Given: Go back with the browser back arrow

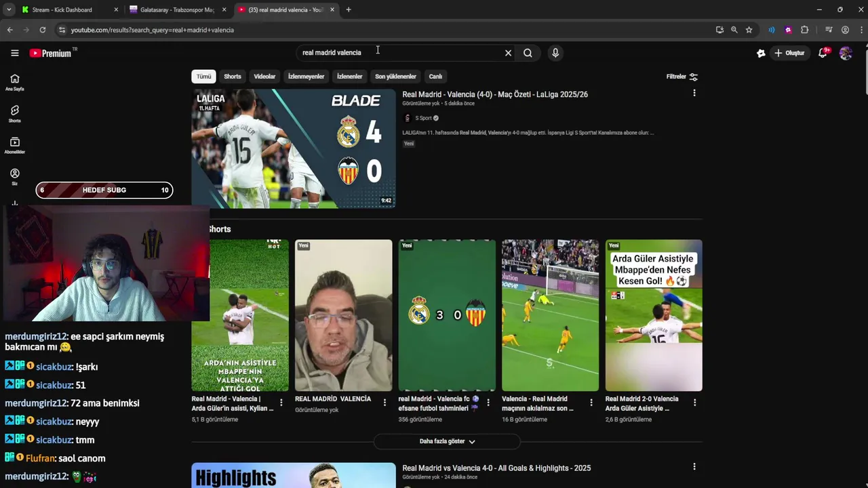Looking at the screenshot, I should (9, 30).
